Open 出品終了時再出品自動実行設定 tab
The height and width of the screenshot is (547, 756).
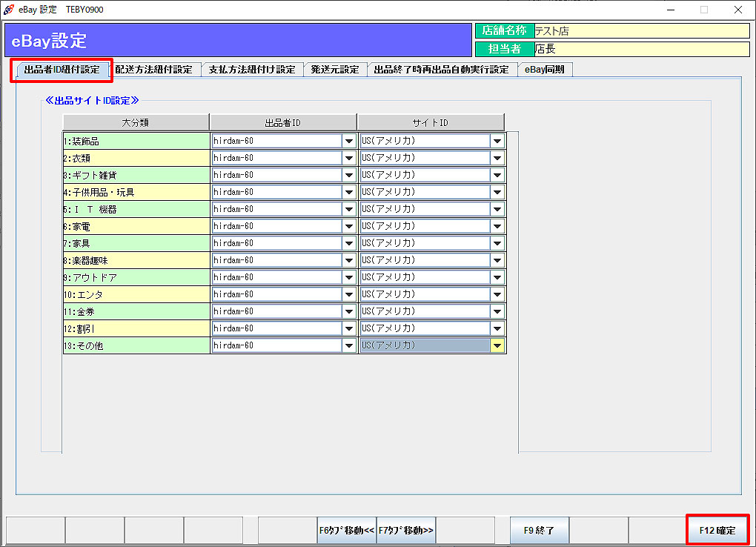pyautogui.click(x=441, y=70)
